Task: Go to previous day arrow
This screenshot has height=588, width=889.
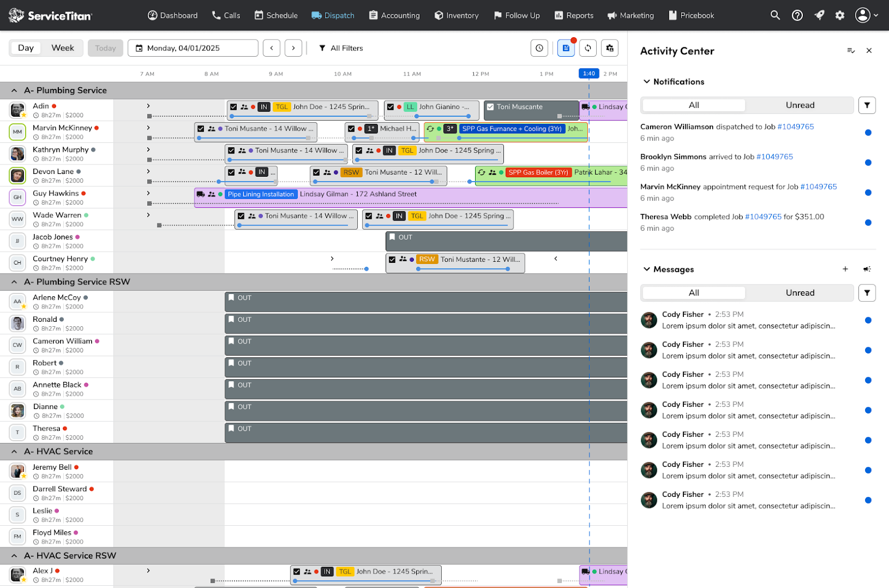Action: click(272, 48)
